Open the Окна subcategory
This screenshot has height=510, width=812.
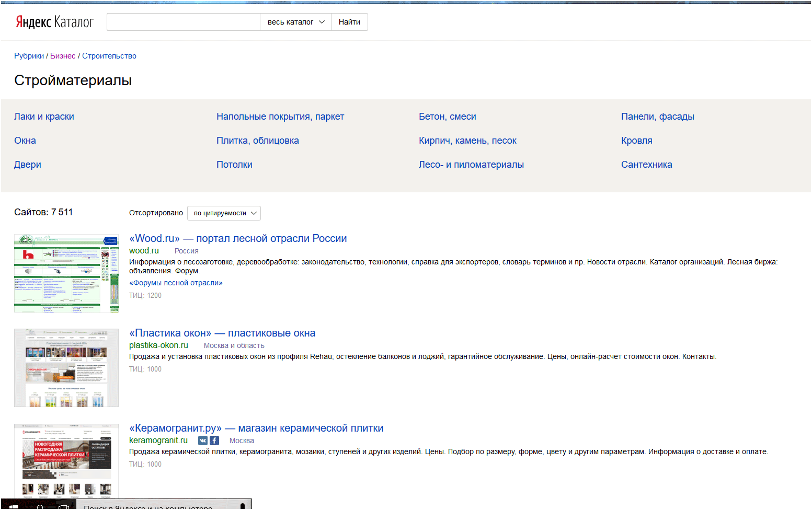click(25, 141)
